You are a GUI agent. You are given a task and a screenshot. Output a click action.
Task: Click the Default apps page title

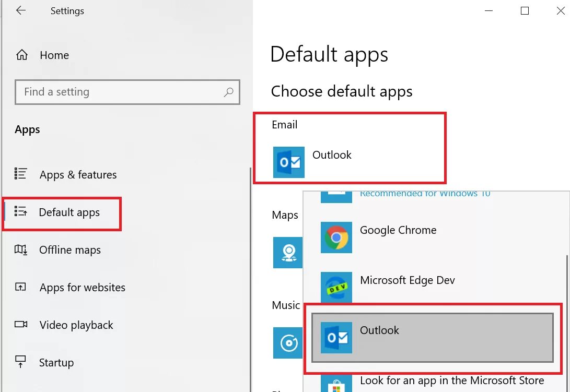(x=329, y=55)
